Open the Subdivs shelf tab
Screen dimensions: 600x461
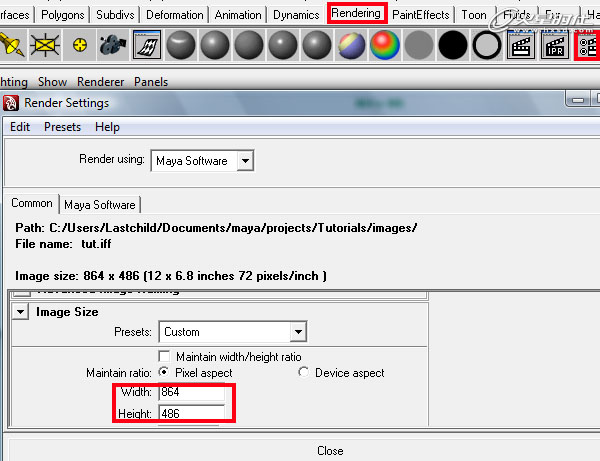pos(115,15)
